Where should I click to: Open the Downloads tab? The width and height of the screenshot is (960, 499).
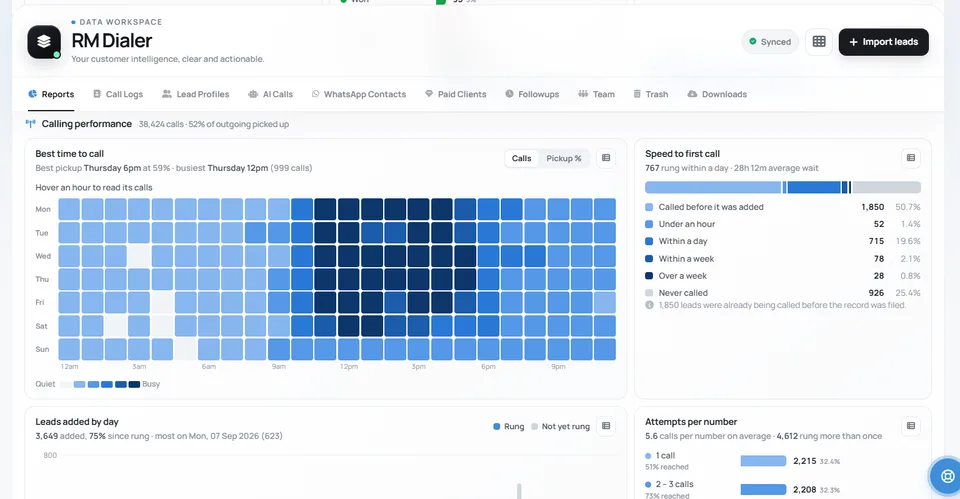click(x=717, y=94)
